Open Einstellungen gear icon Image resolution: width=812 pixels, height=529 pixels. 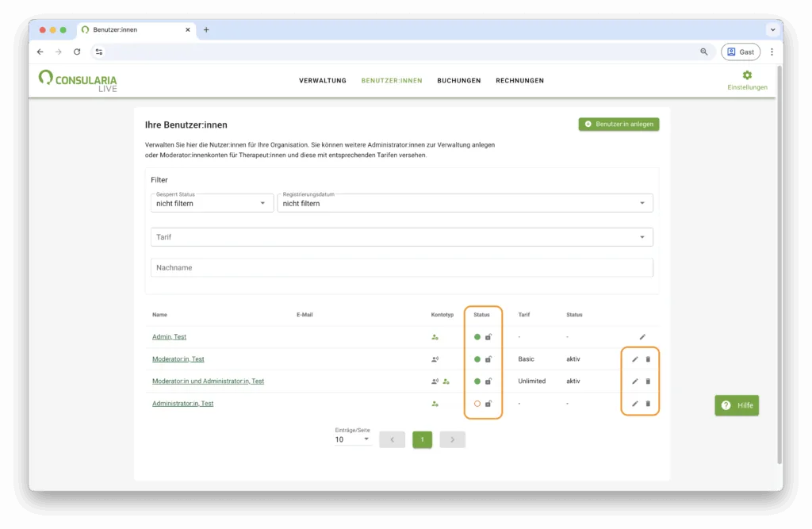tap(746, 75)
